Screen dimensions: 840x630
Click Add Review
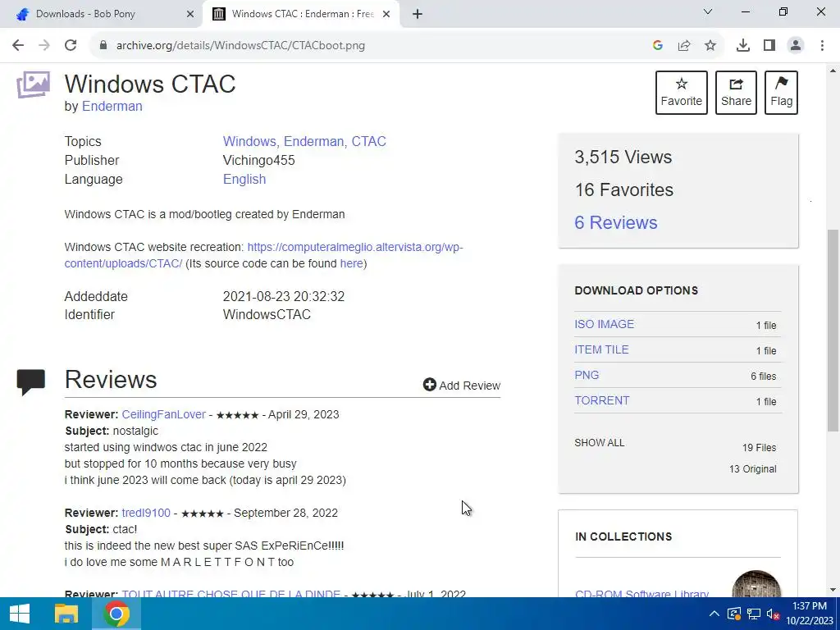462,386
